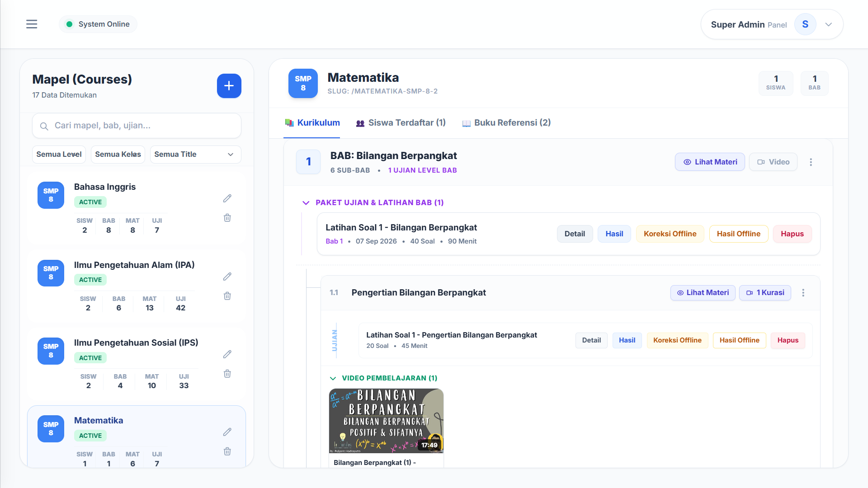Click the search magnifier icon
The width and height of the screenshot is (868, 488).
(x=44, y=126)
